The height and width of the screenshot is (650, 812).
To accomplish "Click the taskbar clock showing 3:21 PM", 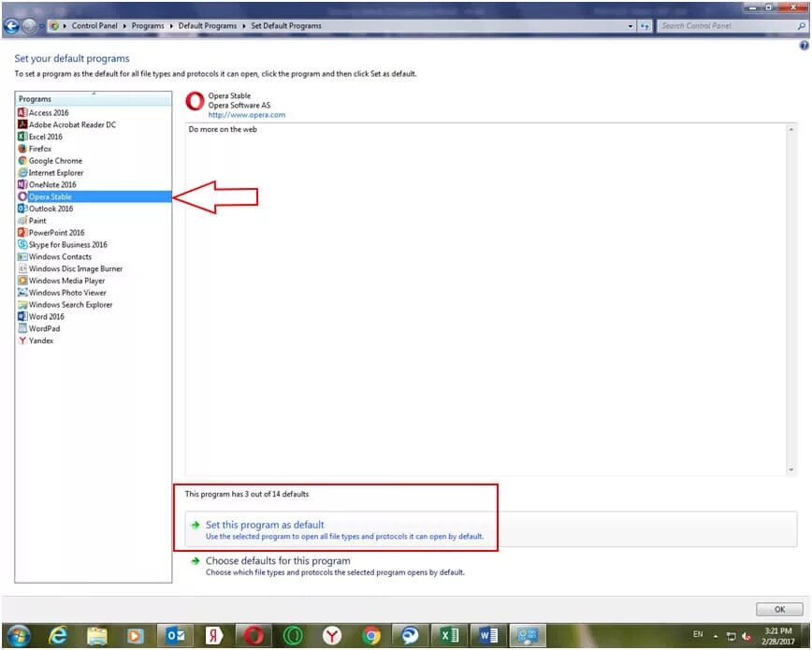I will tap(777, 636).
